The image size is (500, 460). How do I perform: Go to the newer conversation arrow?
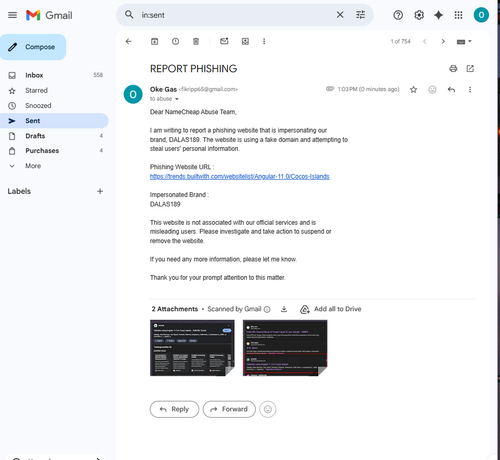(425, 41)
